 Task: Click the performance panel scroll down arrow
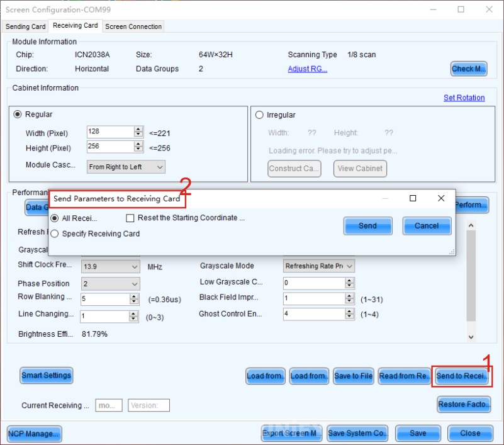471,337
